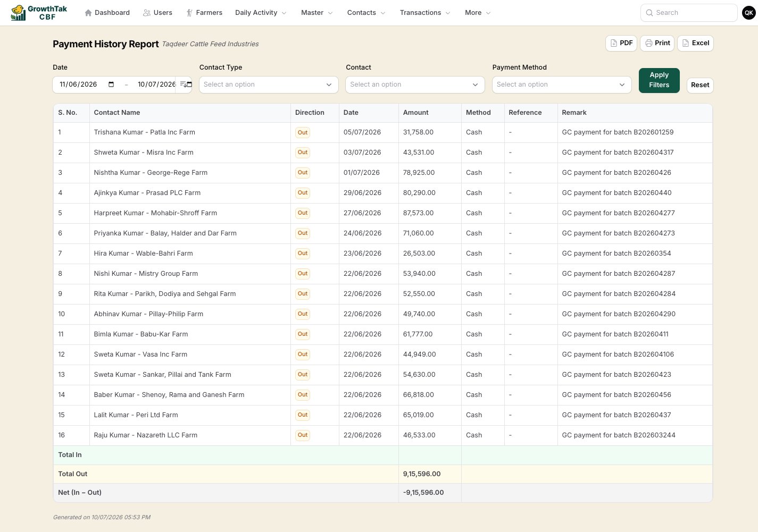Image resolution: width=758 pixels, height=532 pixels.
Task: Click the Dashboard home icon
Action: point(88,13)
